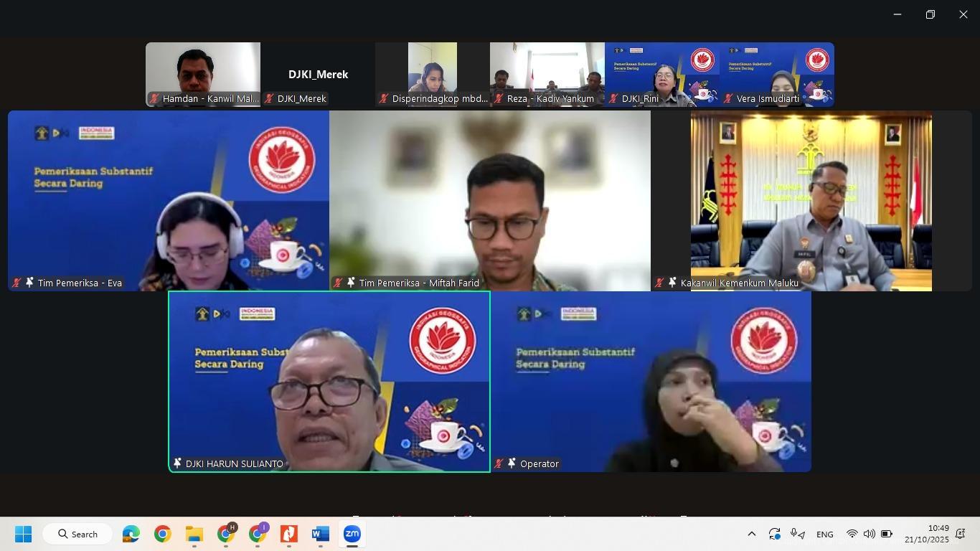Image resolution: width=980 pixels, height=551 pixels.
Task: Click the Zoom app icon in the taskbar
Action: pos(352,534)
